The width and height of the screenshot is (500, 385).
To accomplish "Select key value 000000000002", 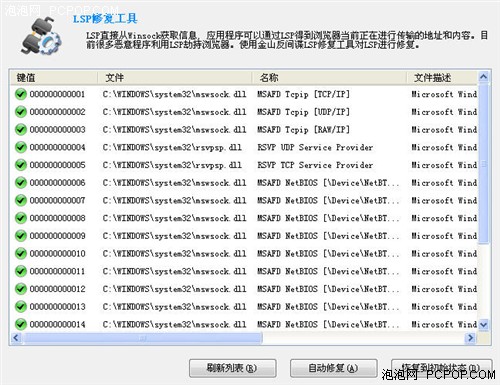I will tap(57, 112).
